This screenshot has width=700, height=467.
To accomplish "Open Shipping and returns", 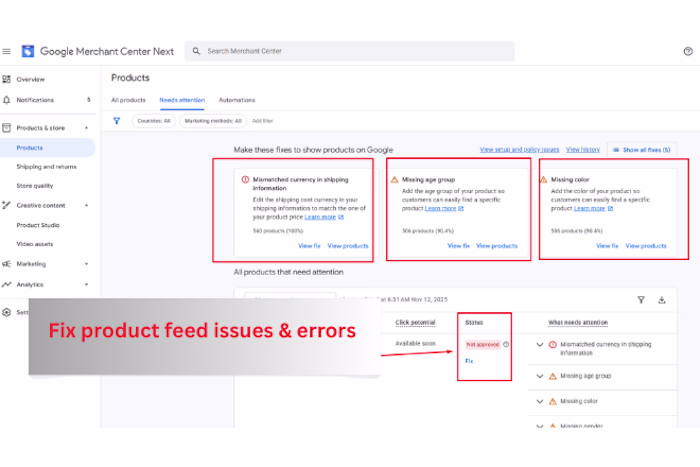I will [x=46, y=167].
